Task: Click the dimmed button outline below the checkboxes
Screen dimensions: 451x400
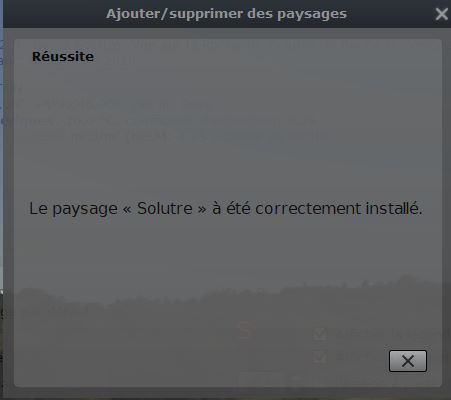Action: (x=261, y=379)
